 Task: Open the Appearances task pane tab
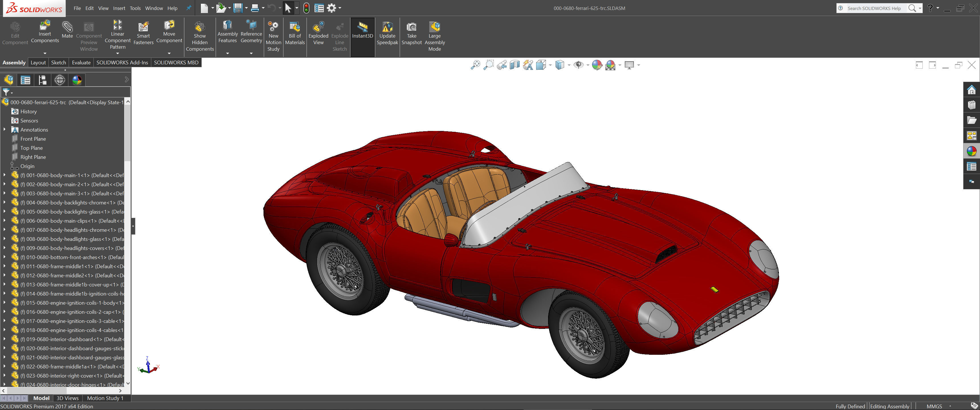[x=971, y=151]
